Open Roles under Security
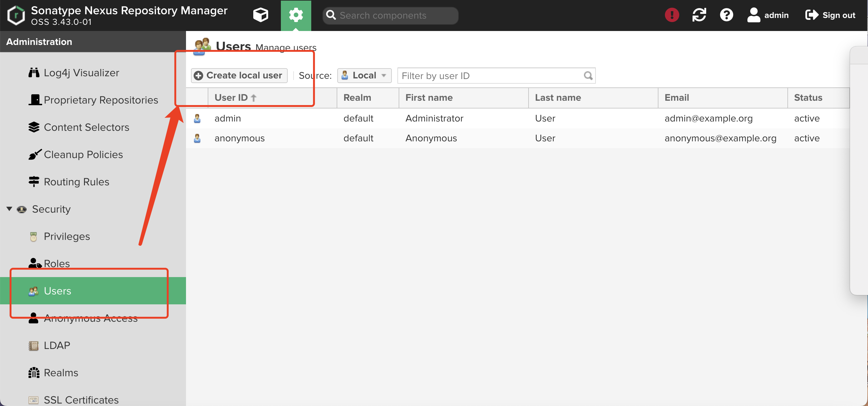868x406 pixels. click(x=57, y=264)
